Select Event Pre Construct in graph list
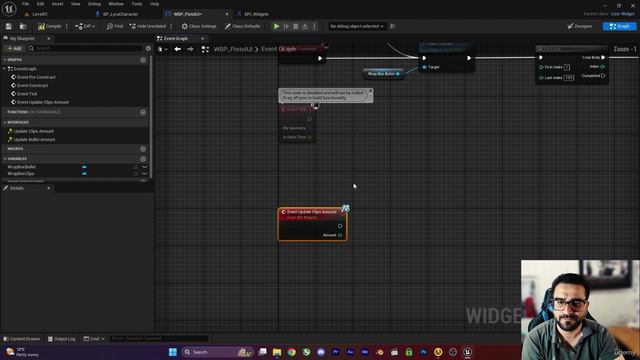The width and height of the screenshot is (640, 360). point(36,77)
